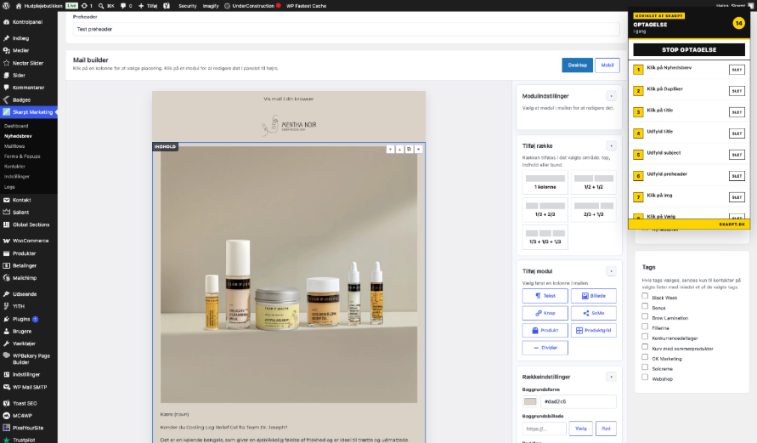The image size is (757, 443).
Task: Check the Kurv med sommerprodukter tag
Action: tap(645, 346)
